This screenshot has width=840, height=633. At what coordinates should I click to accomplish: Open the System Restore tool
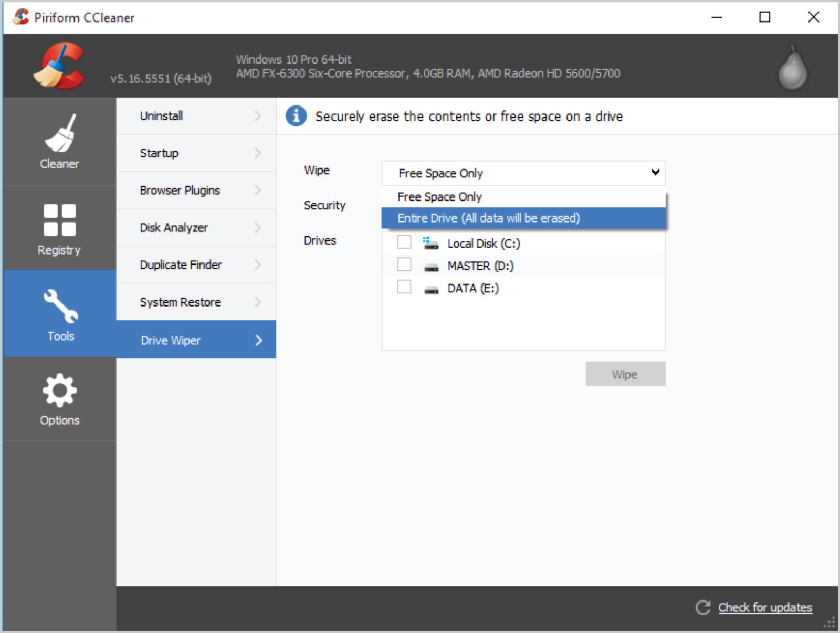pos(196,302)
